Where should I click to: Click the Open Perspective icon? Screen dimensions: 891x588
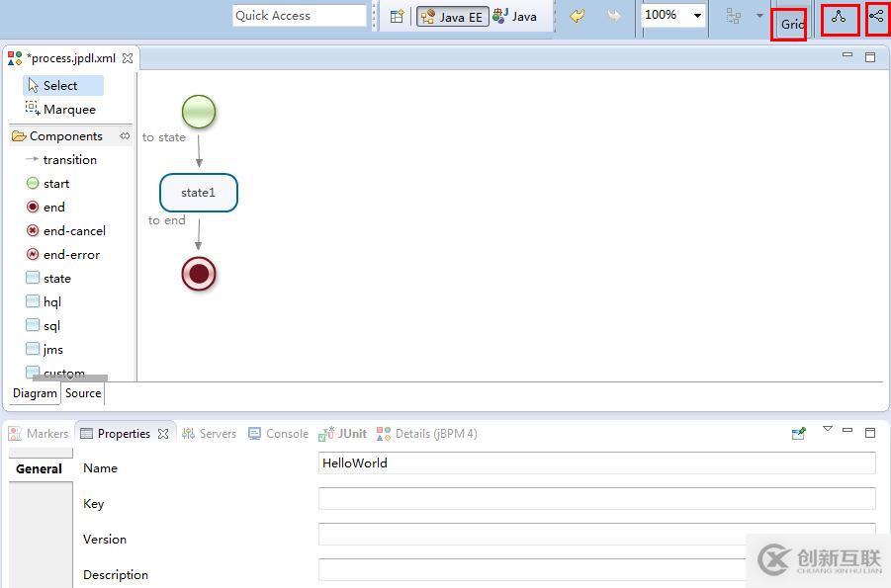[x=397, y=17]
